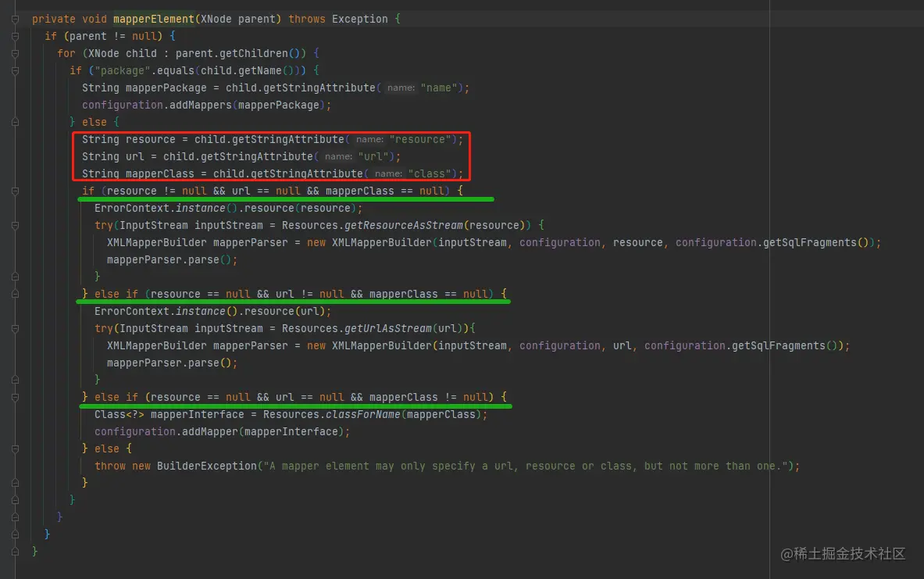The width and height of the screenshot is (924, 579).
Task: Fold the try block using getUrlAsStream
Action: pos(15,328)
